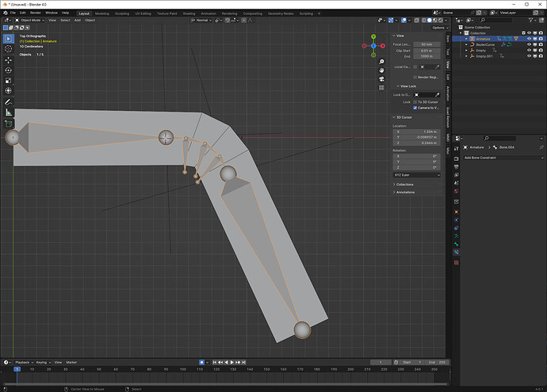Hide Armature in viewport via eye icon

pos(529,39)
